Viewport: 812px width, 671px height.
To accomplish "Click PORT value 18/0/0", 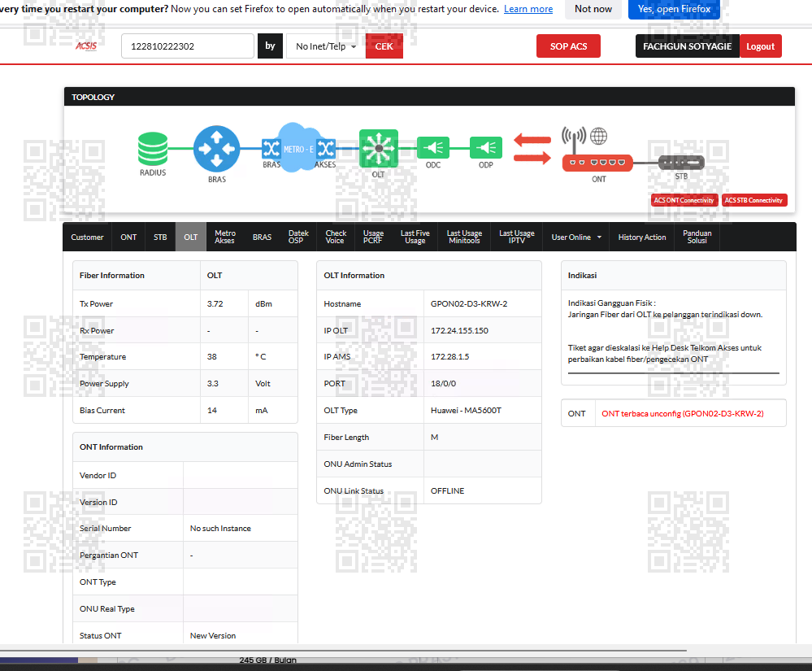I will point(443,383).
